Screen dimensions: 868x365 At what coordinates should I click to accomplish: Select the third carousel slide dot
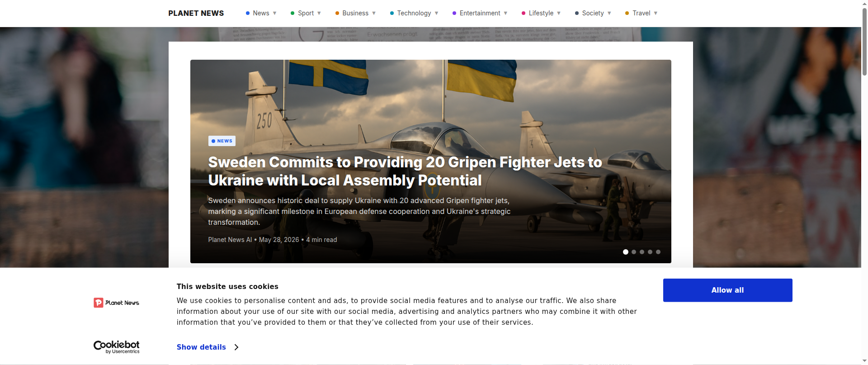(642, 252)
